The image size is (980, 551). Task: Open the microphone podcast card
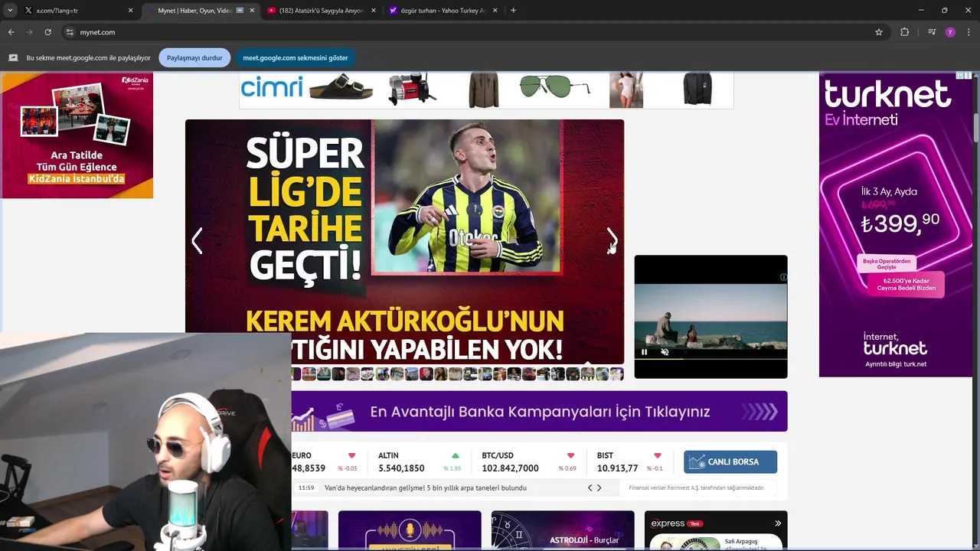410,530
